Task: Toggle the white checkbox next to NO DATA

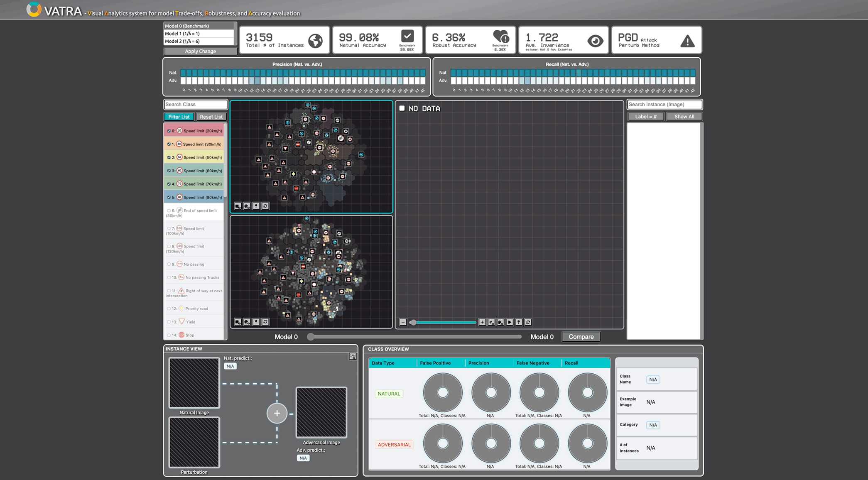Action: (402, 108)
